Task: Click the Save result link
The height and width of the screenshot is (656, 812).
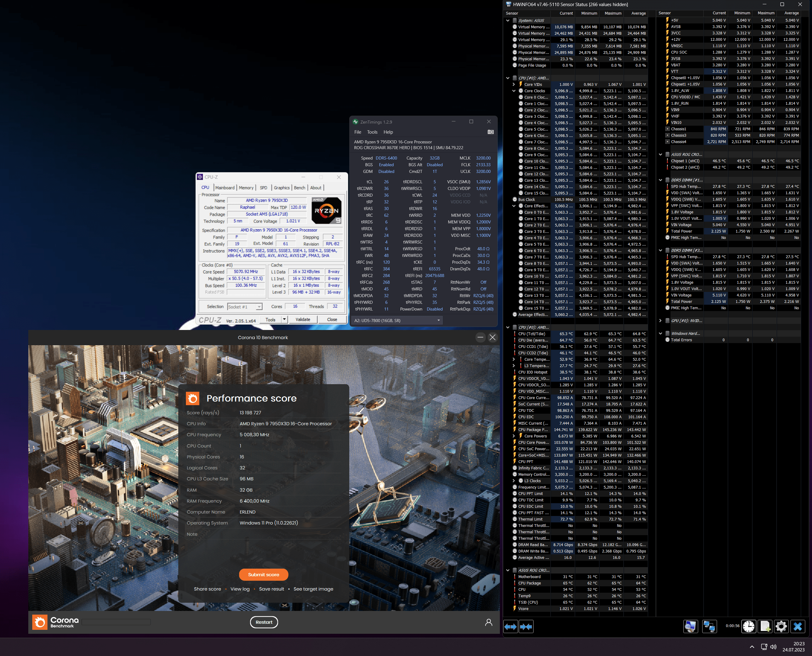Action: 272,589
